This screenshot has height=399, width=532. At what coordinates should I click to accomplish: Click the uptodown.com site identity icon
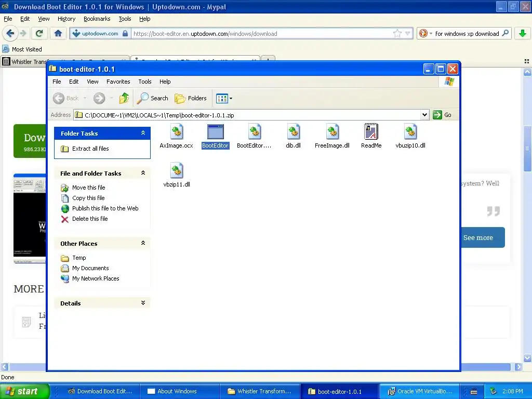pyautogui.click(x=100, y=33)
